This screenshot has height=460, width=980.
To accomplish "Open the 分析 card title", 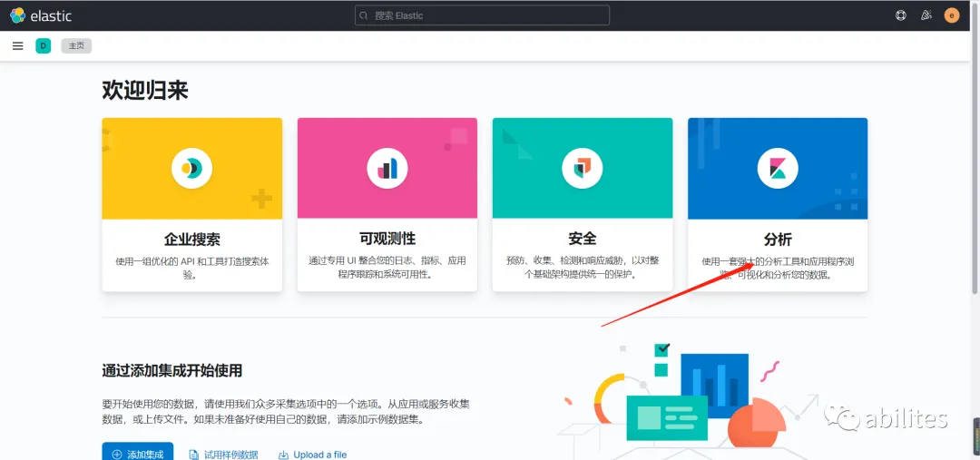I will point(778,239).
